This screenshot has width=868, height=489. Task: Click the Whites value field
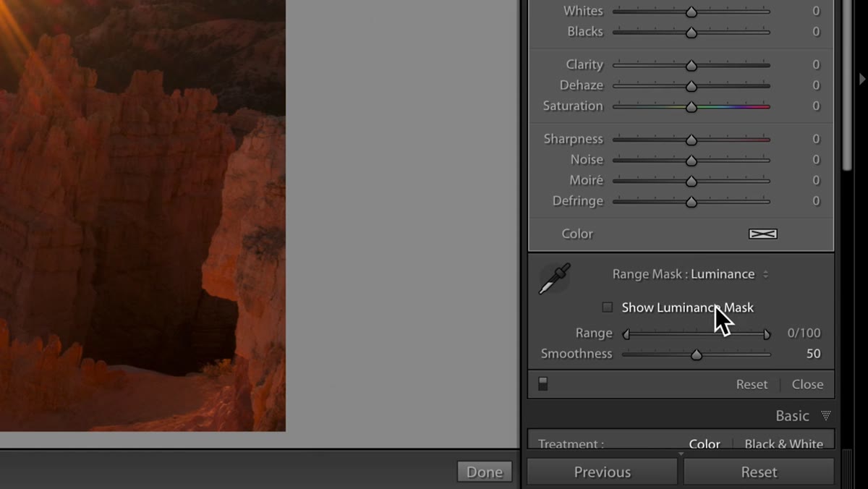coord(816,11)
